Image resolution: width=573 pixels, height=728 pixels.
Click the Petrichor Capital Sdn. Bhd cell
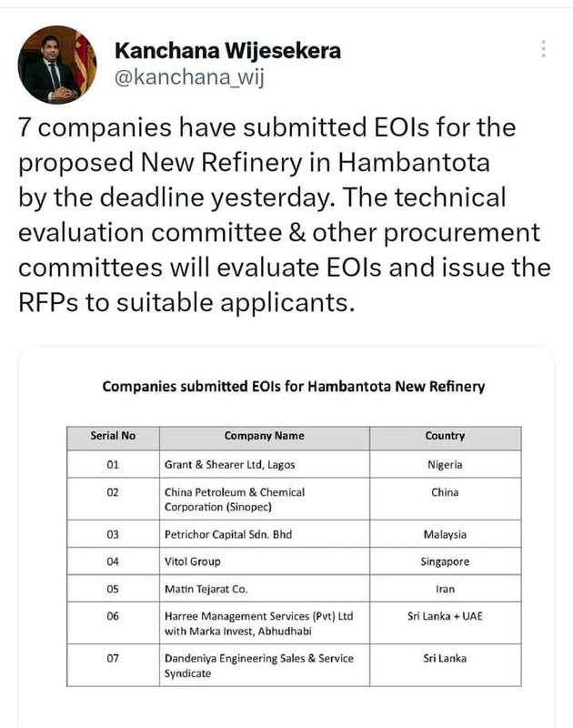pyautogui.click(x=265, y=534)
